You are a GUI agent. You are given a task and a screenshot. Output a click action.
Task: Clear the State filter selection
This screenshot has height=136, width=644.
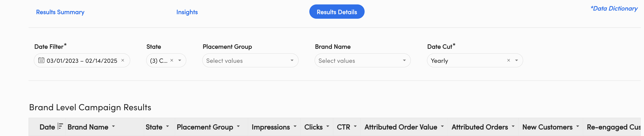[x=172, y=60]
